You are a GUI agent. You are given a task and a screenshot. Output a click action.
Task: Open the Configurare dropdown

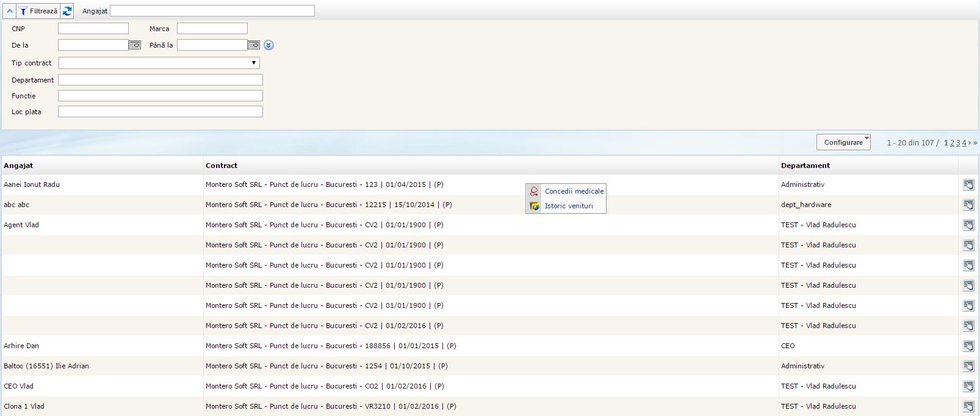[843, 142]
